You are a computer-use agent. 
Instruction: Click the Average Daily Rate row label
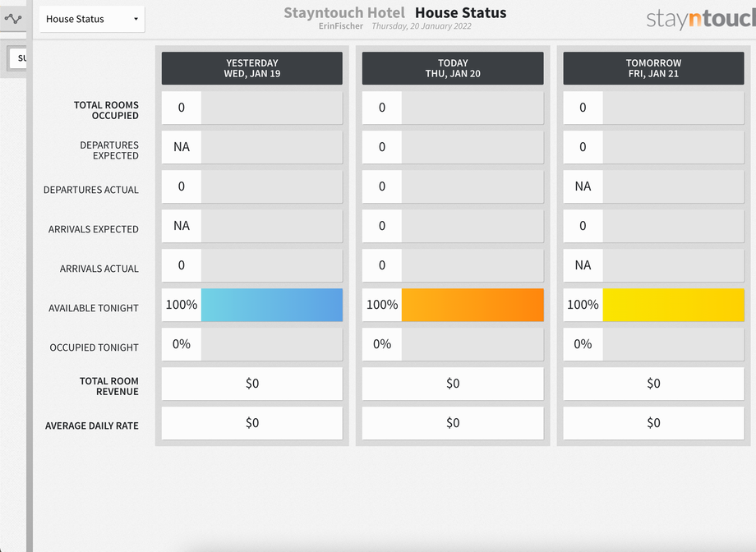[x=91, y=426]
